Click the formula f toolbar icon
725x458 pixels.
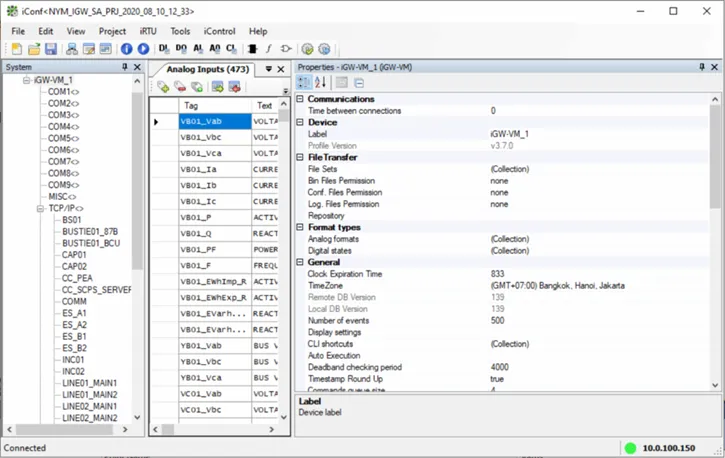pyautogui.click(x=269, y=49)
